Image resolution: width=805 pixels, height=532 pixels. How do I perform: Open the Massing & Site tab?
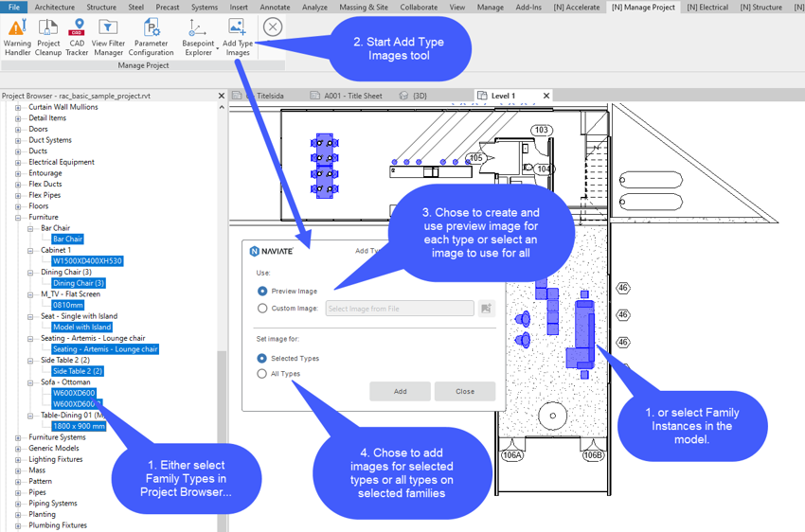click(x=364, y=8)
